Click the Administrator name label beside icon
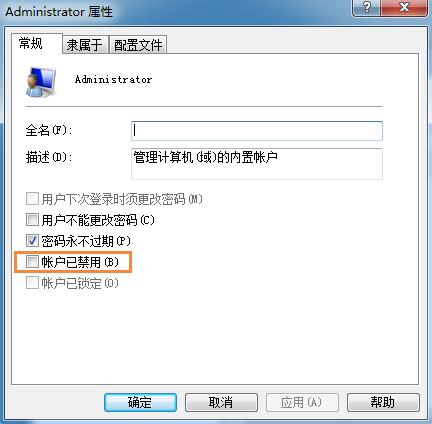The height and width of the screenshot is (424, 432). coord(113,80)
